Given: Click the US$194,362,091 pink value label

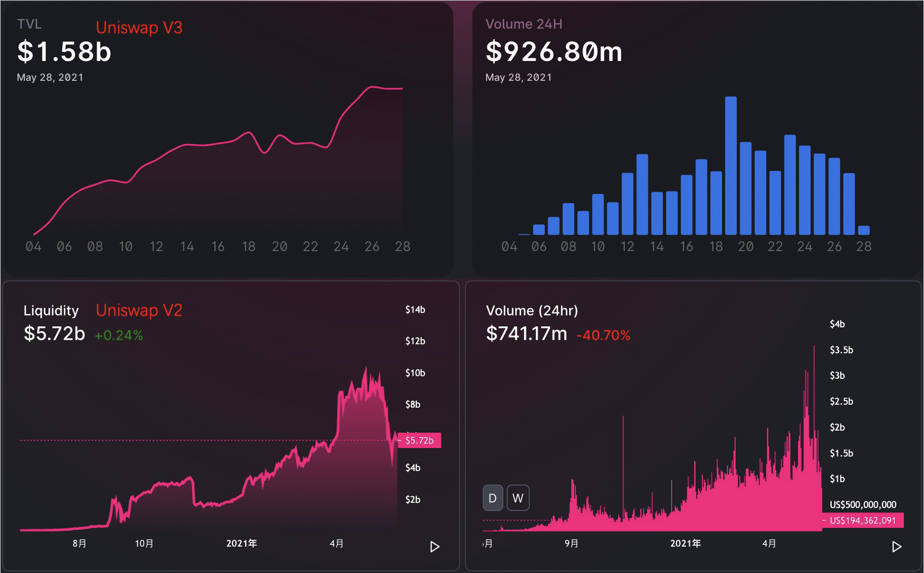Looking at the screenshot, I should pos(862,521).
